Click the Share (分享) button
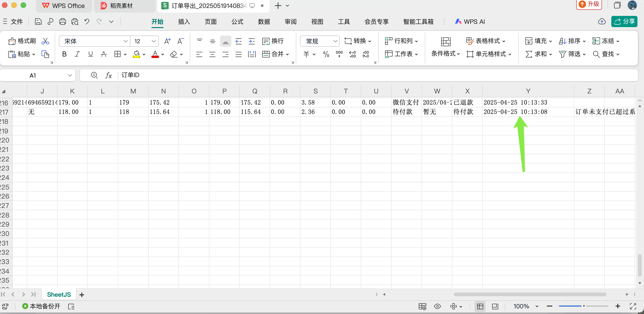This screenshot has height=314, width=644. pyautogui.click(x=624, y=21)
